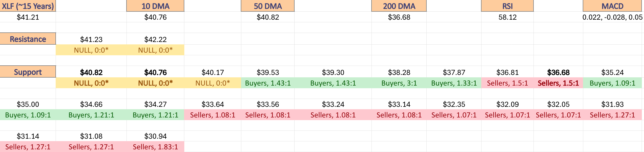Viewport: 644px width, 152px height.
Task: Select the Resistance label cell
Action: tap(28, 39)
